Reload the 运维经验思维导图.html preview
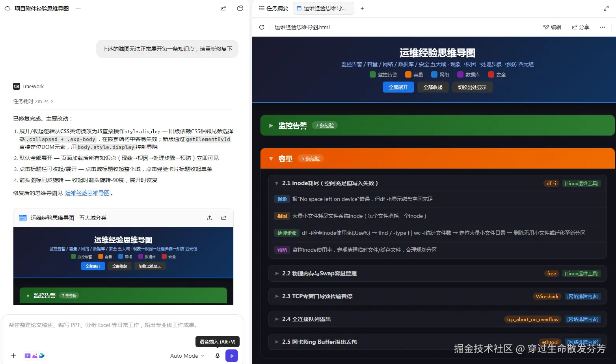 click(x=262, y=27)
